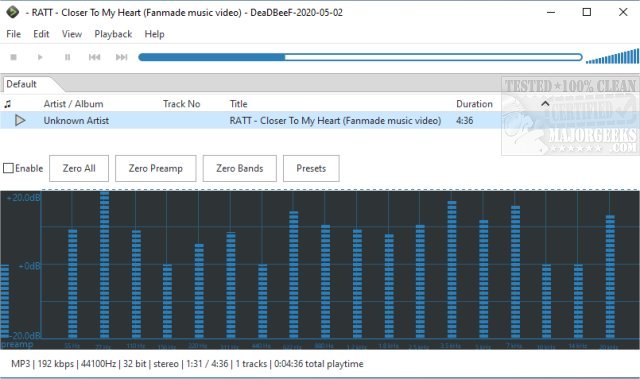
Task: Click the Zero Bands button
Action: click(240, 168)
